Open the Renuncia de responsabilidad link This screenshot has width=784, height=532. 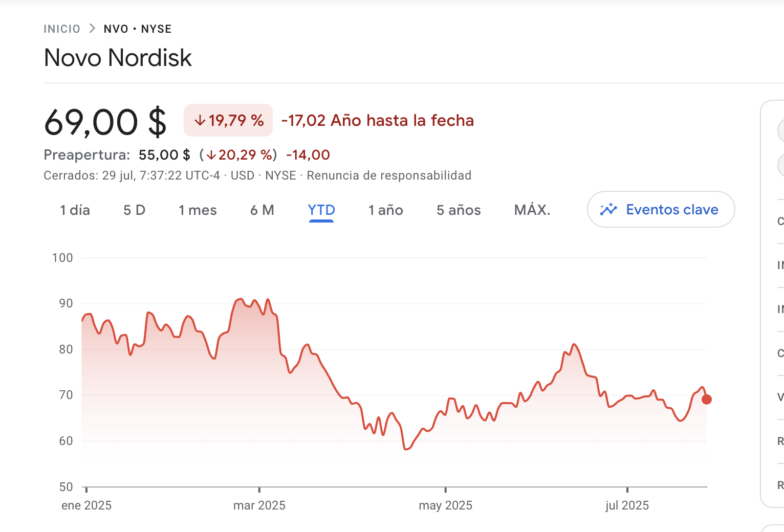pos(389,175)
